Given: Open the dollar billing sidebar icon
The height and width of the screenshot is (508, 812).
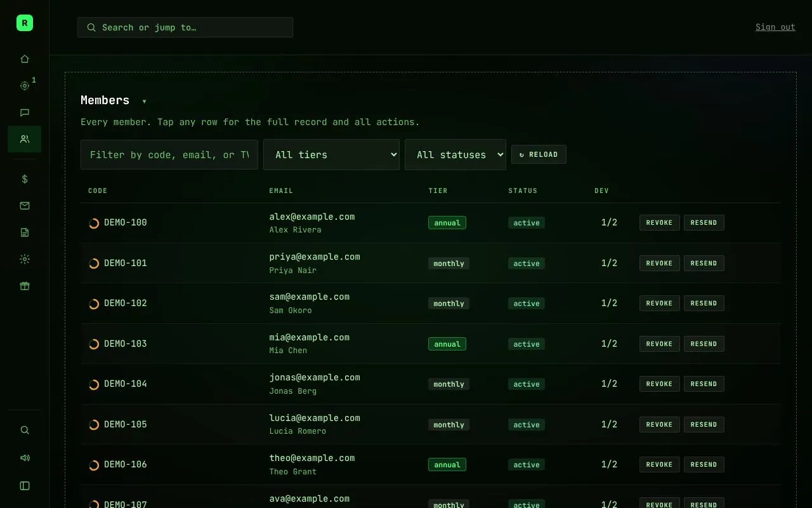Looking at the screenshot, I should coord(25,179).
